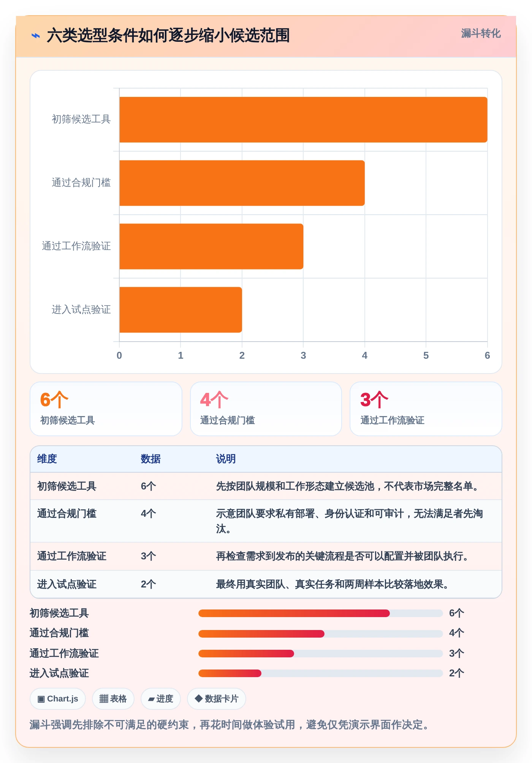Click the 数据卡片 tag chip

point(216,699)
